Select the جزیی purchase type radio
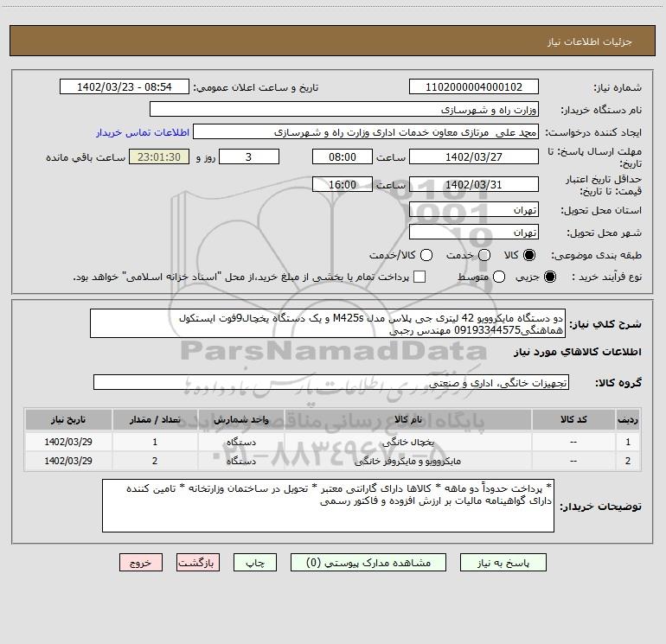666x644 pixels. (x=549, y=277)
